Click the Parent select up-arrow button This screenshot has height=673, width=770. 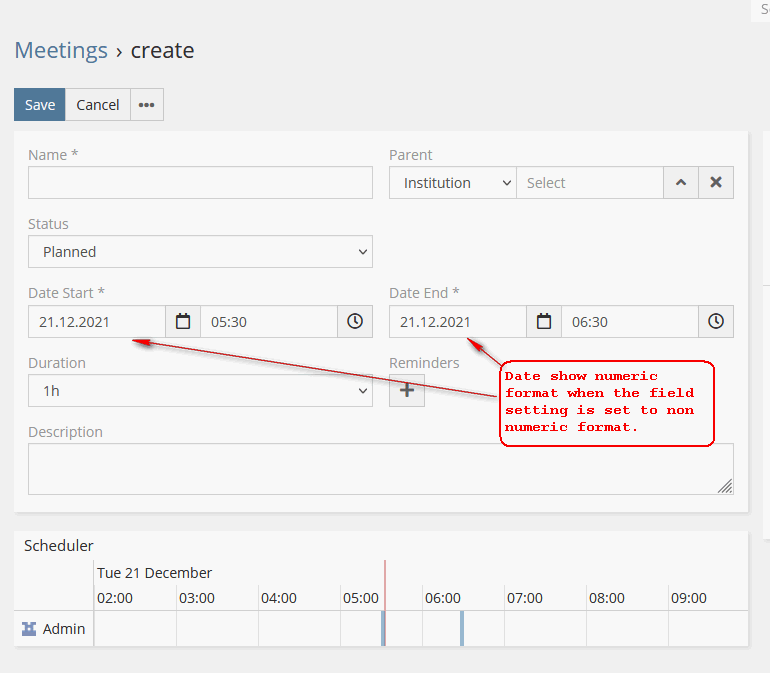[x=681, y=183]
